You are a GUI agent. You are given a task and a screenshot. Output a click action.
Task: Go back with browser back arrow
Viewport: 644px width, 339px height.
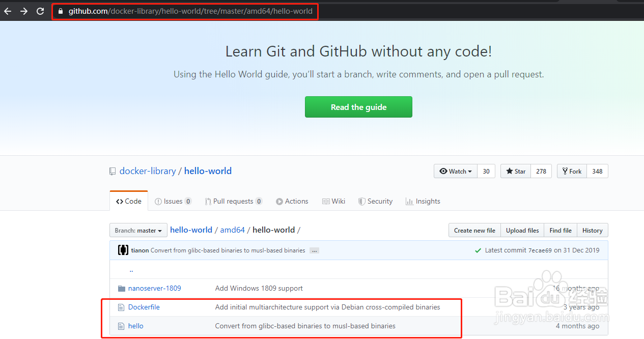(8, 11)
